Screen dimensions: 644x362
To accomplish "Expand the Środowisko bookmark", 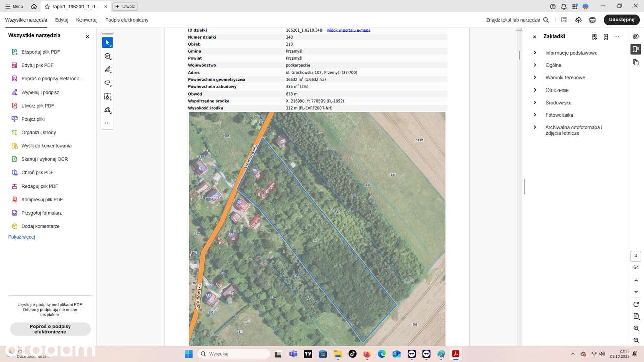I will [535, 103].
